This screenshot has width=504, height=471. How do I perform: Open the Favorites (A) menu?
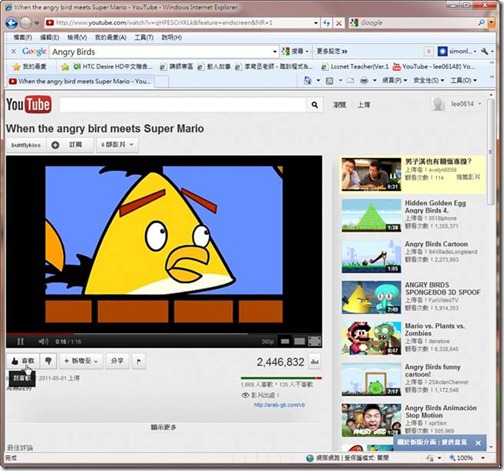111,37
